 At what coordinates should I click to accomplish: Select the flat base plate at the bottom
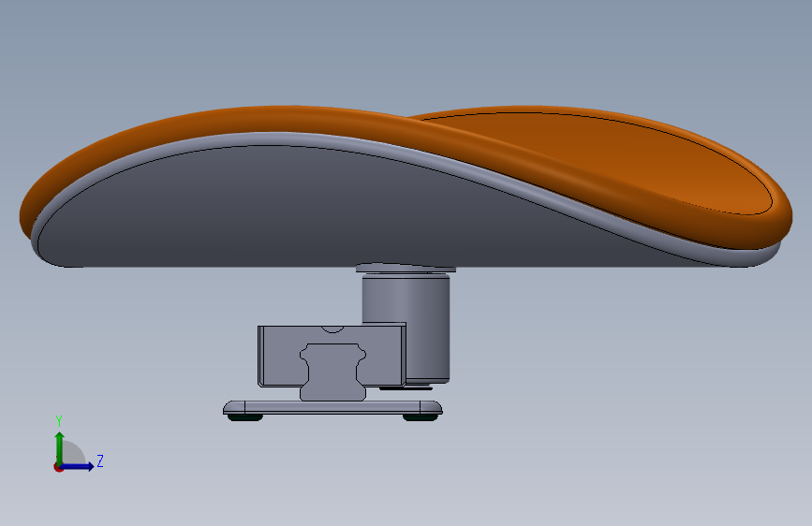(332, 407)
